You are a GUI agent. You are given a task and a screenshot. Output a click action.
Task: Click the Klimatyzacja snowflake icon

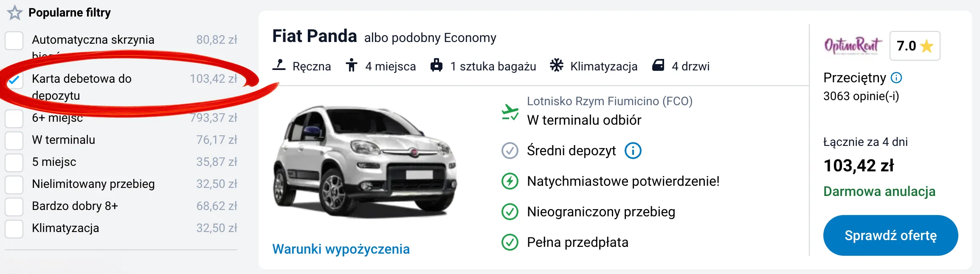556,64
